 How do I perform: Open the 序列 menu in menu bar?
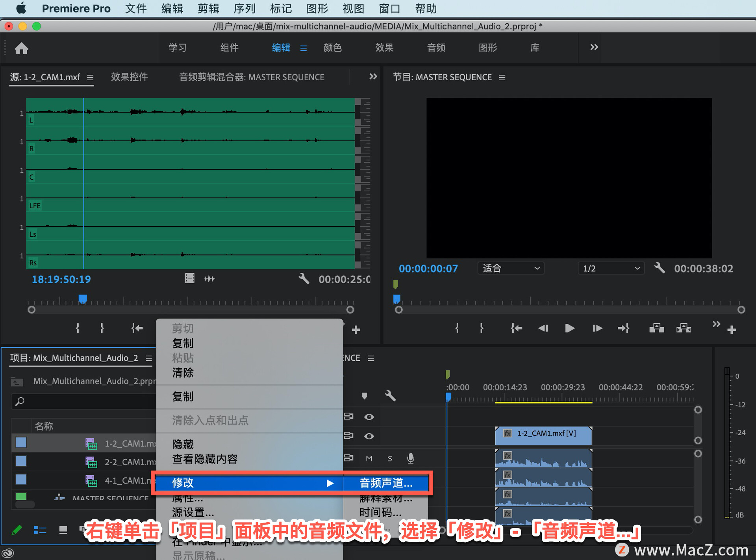(245, 8)
